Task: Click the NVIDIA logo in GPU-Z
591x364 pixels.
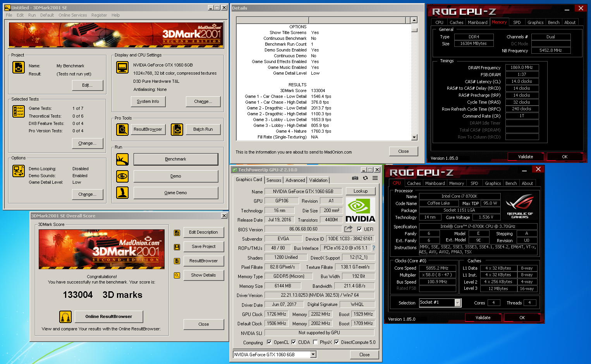Action: click(360, 210)
